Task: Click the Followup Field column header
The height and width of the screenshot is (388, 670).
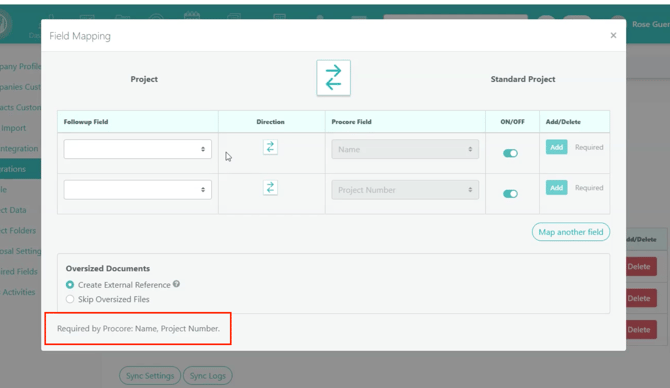Action: click(86, 122)
